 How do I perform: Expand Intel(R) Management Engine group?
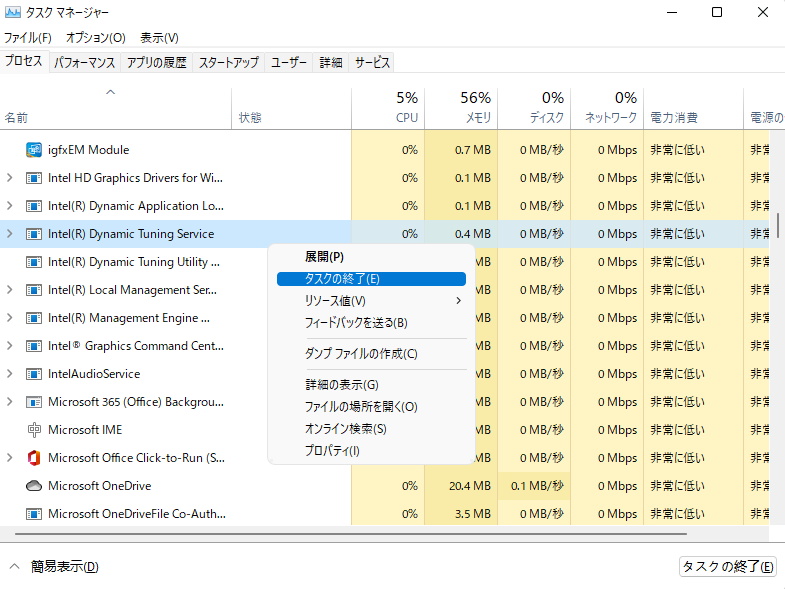coord(10,318)
